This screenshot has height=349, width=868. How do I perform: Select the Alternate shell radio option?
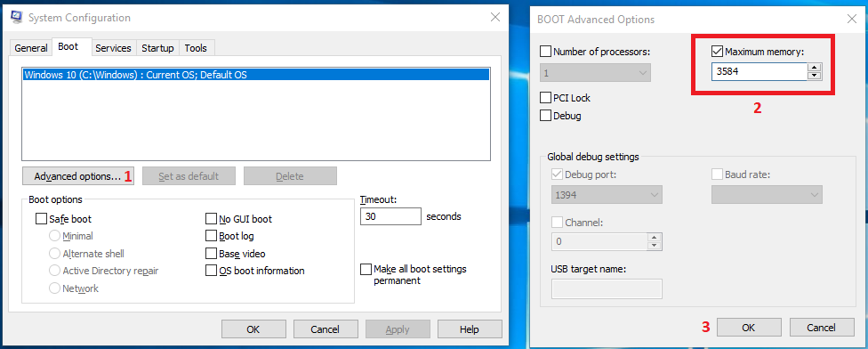[x=54, y=254]
